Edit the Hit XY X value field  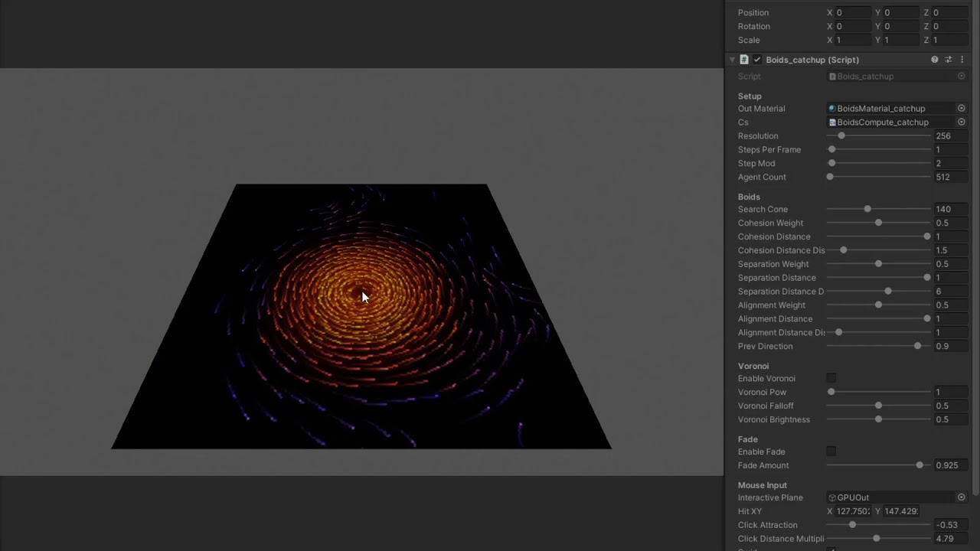(853, 511)
